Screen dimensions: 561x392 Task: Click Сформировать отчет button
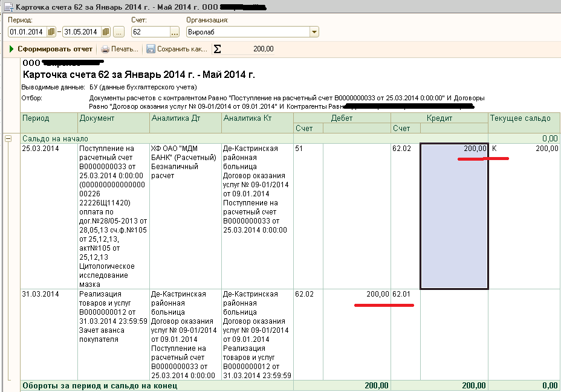(x=54, y=49)
